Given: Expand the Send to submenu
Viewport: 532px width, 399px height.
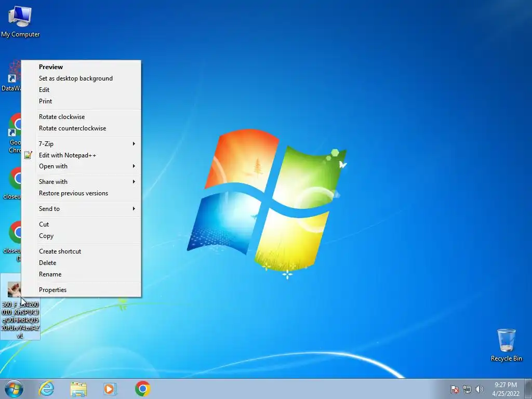Looking at the screenshot, I should (81, 209).
